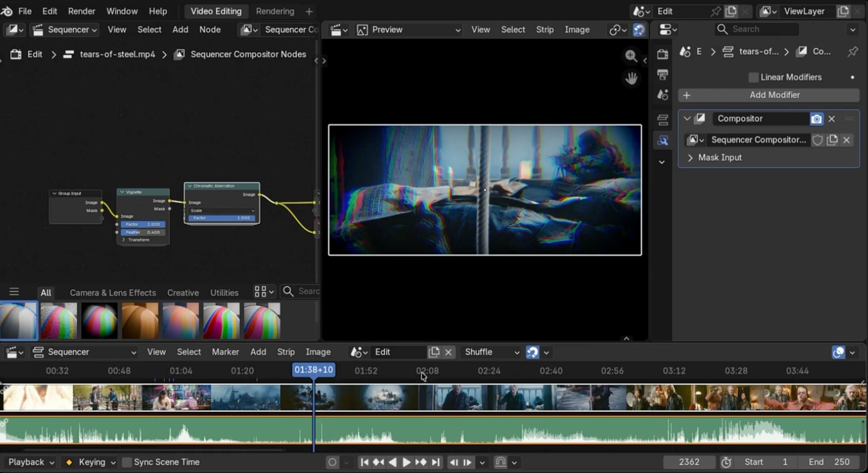Toggle the Sync Scene Time checkbox

coord(127,462)
